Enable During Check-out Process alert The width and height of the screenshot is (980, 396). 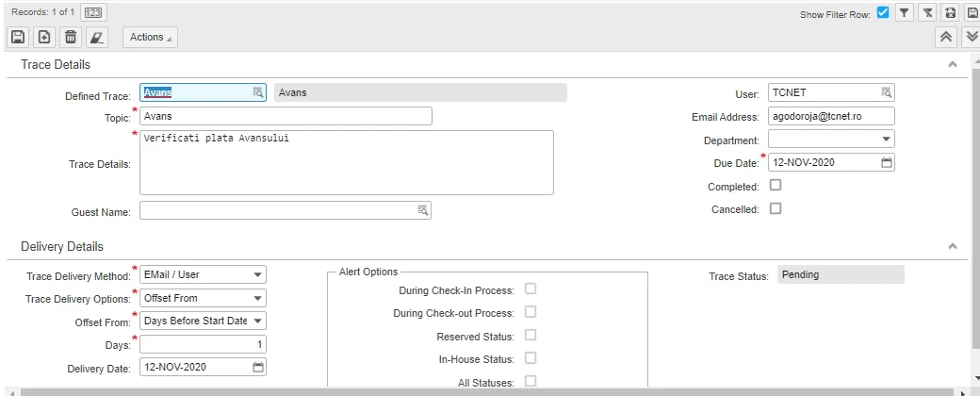click(530, 311)
